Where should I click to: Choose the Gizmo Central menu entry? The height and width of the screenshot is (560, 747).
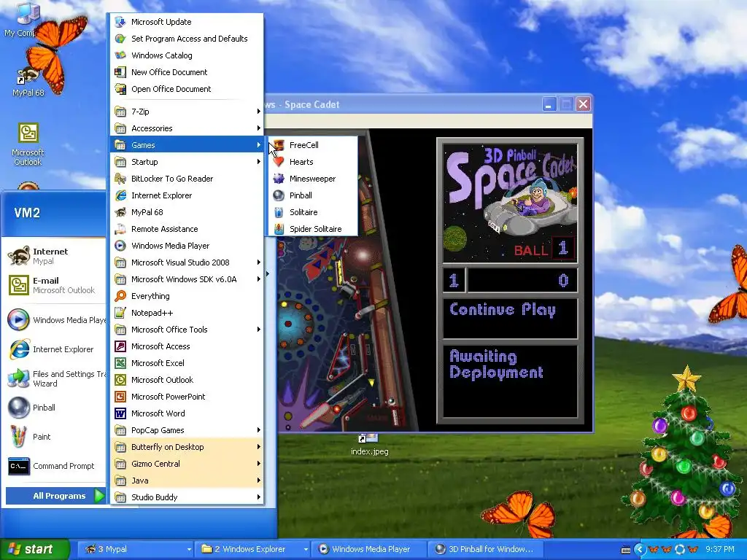[187, 464]
